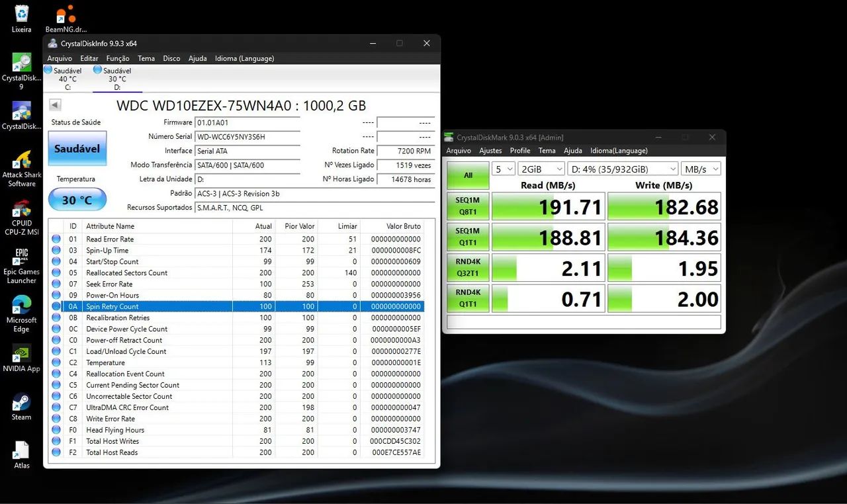Viewport: 847px width, 504px height.
Task: Open the BeamNG.drive desktop shortcut
Action: coord(66,18)
